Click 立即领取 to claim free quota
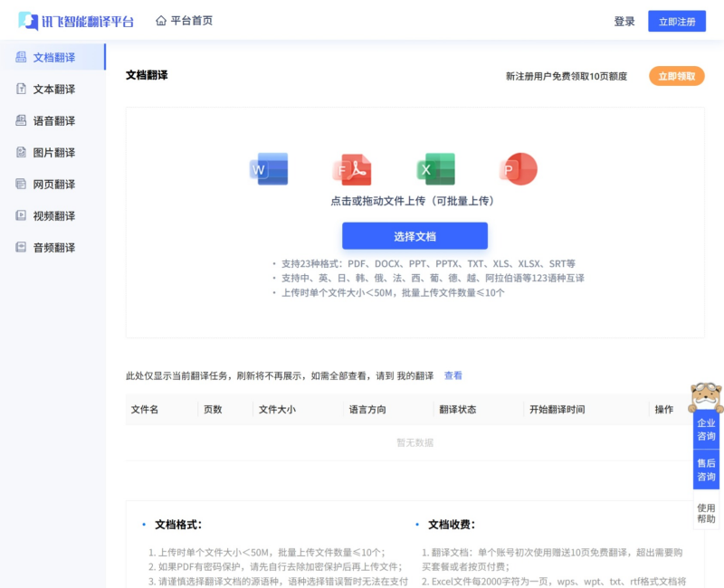This screenshot has height=588, width=724. click(677, 76)
